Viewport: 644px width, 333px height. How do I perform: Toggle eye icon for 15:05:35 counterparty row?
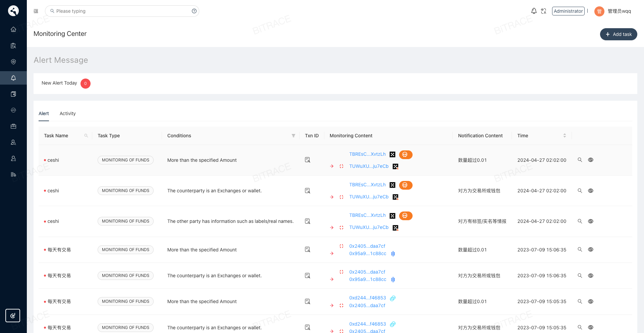pyautogui.click(x=591, y=327)
